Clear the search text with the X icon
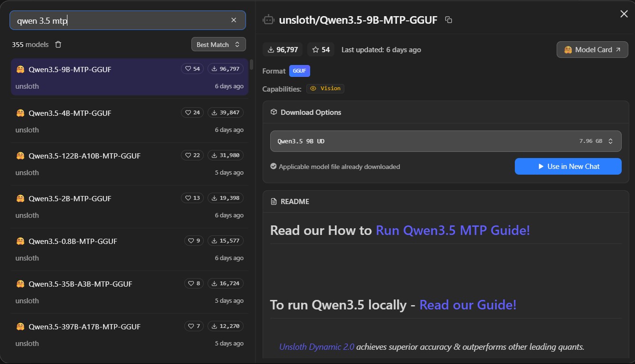Screen dimensions: 635x364 (234, 20)
